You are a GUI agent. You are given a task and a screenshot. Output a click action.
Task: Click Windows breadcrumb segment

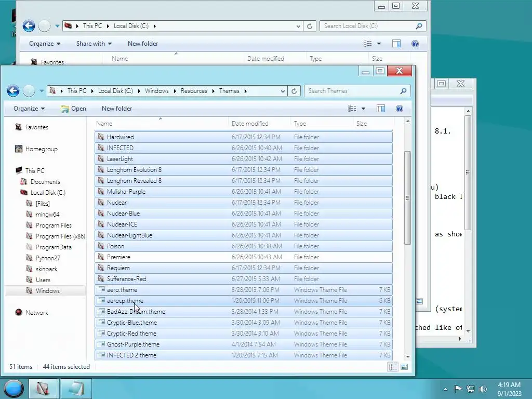tap(157, 91)
